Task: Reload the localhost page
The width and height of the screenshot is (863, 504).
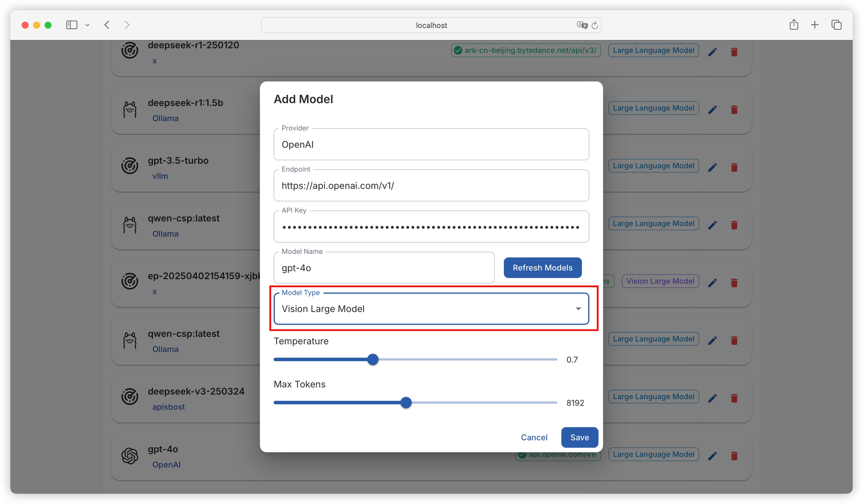Action: [x=595, y=25]
